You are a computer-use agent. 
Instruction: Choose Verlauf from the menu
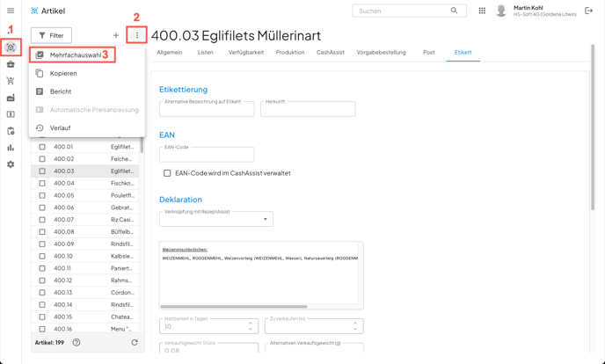pos(87,128)
